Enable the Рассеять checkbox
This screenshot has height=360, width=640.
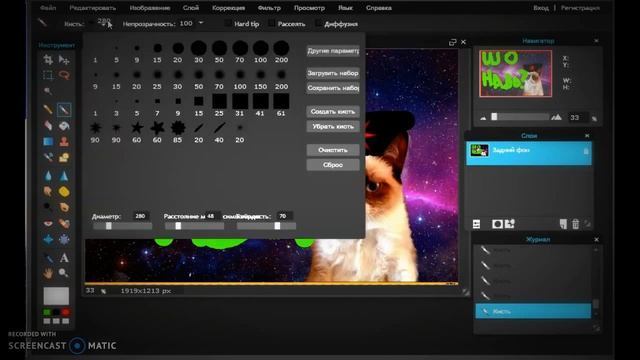point(271,24)
